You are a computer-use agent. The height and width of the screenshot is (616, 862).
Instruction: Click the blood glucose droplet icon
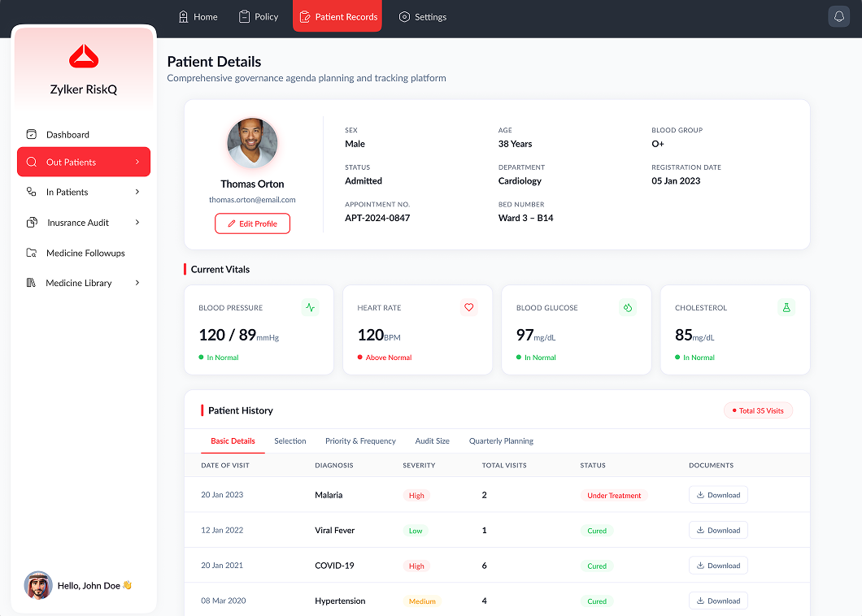pyautogui.click(x=628, y=308)
